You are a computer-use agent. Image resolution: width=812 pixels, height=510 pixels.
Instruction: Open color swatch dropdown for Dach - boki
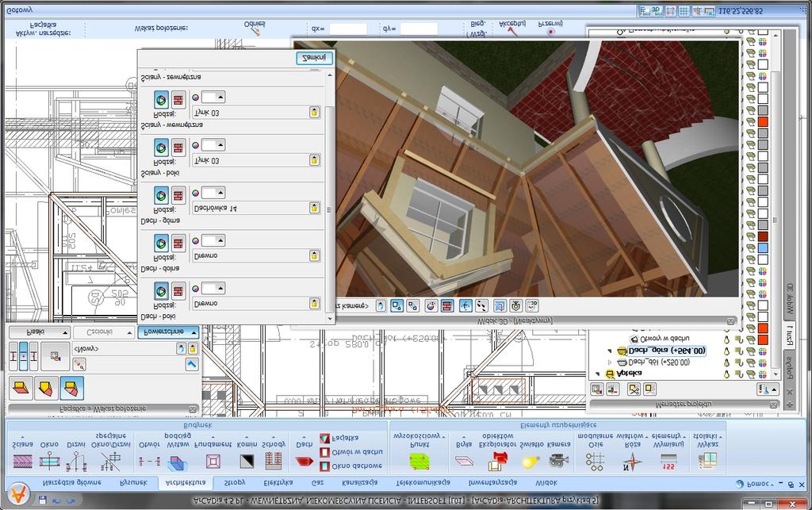tap(213, 288)
